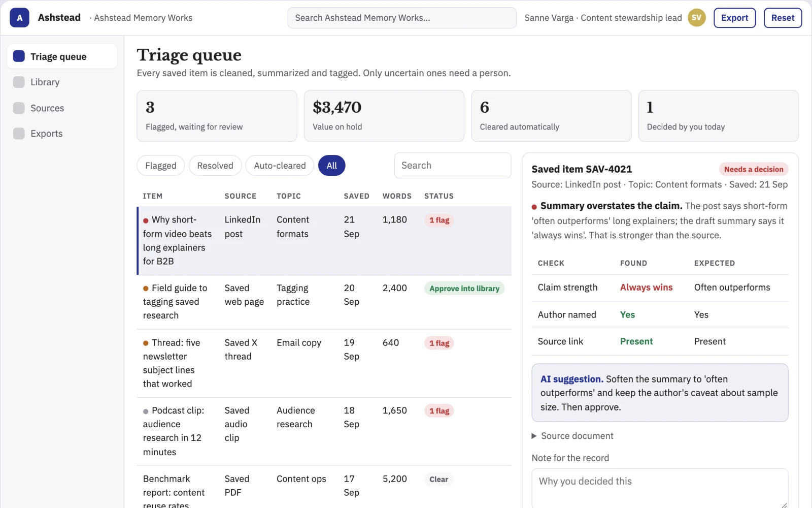Open Library in the sidebar
Image resolution: width=812 pixels, height=508 pixels.
62,82
